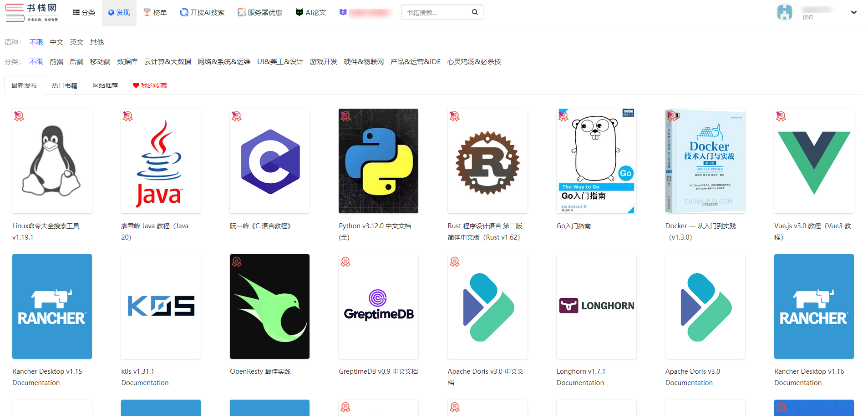Switch to the 我的收藏 tab
The height and width of the screenshot is (416, 868).
tap(150, 85)
